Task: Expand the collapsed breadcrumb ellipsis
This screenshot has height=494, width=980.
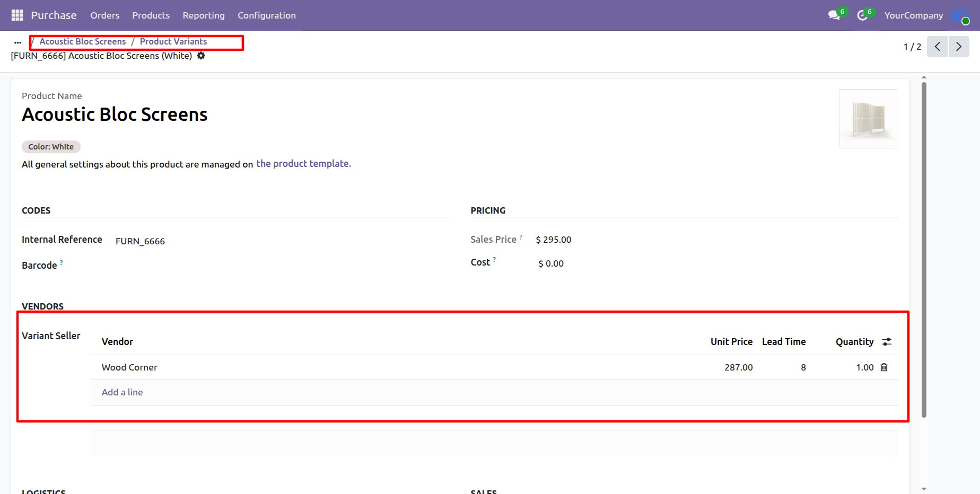Action: click(17, 42)
